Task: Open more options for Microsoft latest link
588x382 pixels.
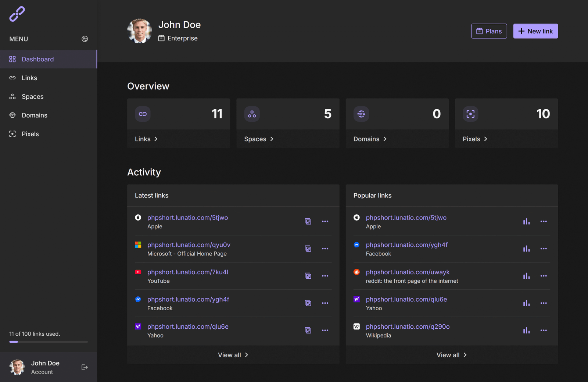Action: (325, 249)
